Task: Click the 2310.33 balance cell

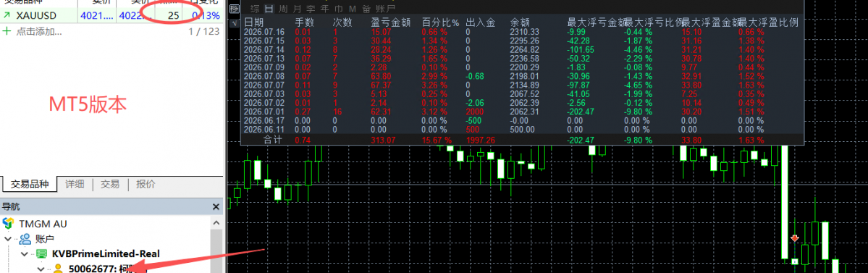Action: (x=525, y=32)
